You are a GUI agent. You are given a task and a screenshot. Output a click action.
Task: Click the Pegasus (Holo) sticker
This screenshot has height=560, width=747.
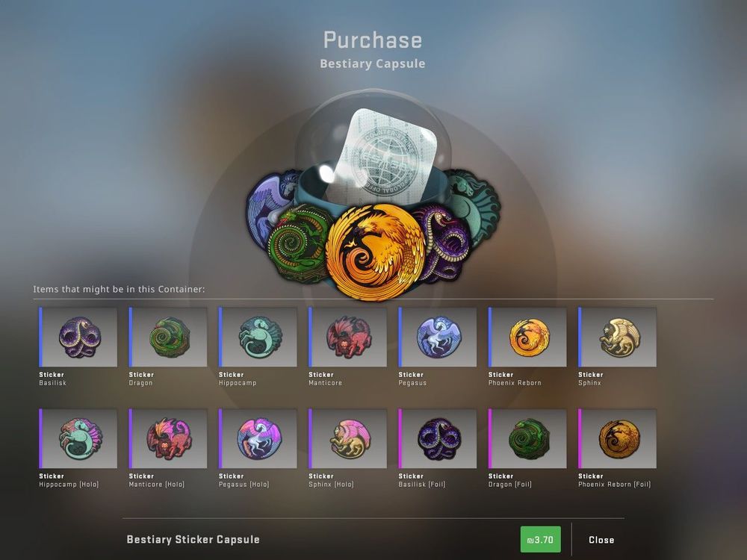click(258, 438)
